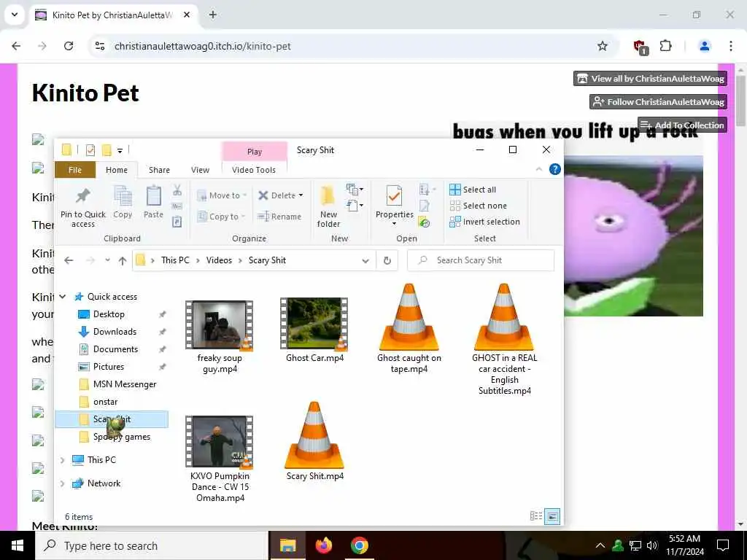Open volume speaker tray icon
The width and height of the screenshot is (747, 560).
(653, 545)
